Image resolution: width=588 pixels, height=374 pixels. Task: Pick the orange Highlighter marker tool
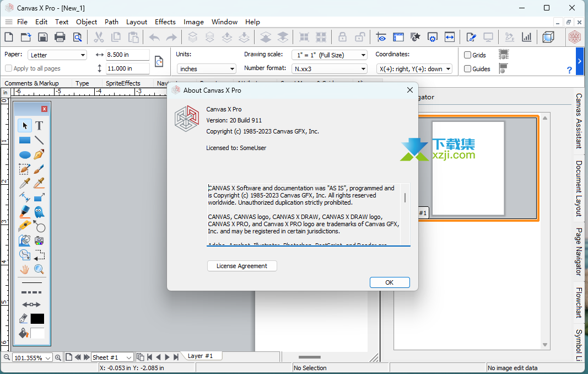pos(25,212)
